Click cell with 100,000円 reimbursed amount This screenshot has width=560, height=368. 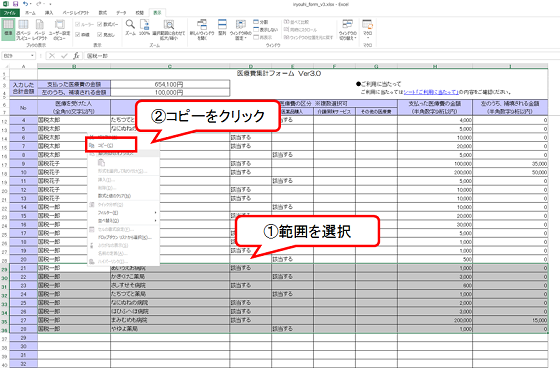pyautogui.click(x=170, y=93)
